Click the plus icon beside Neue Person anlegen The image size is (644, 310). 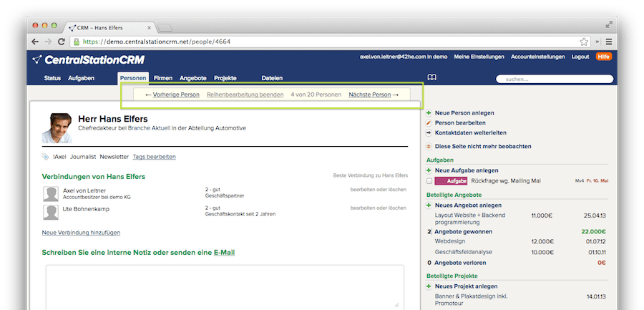pyautogui.click(x=429, y=113)
